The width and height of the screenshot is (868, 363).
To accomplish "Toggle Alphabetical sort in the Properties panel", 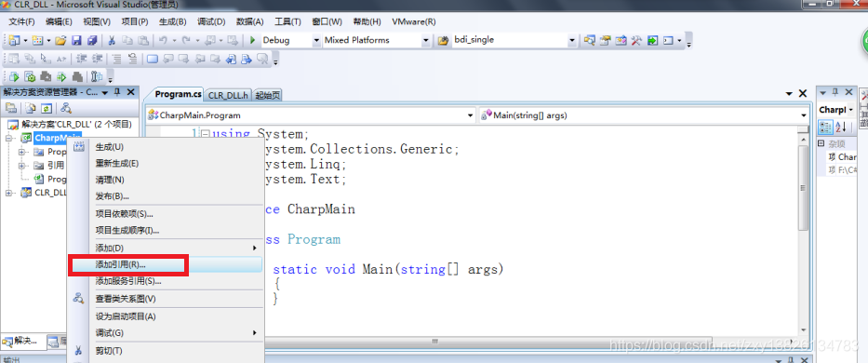I will [x=840, y=127].
